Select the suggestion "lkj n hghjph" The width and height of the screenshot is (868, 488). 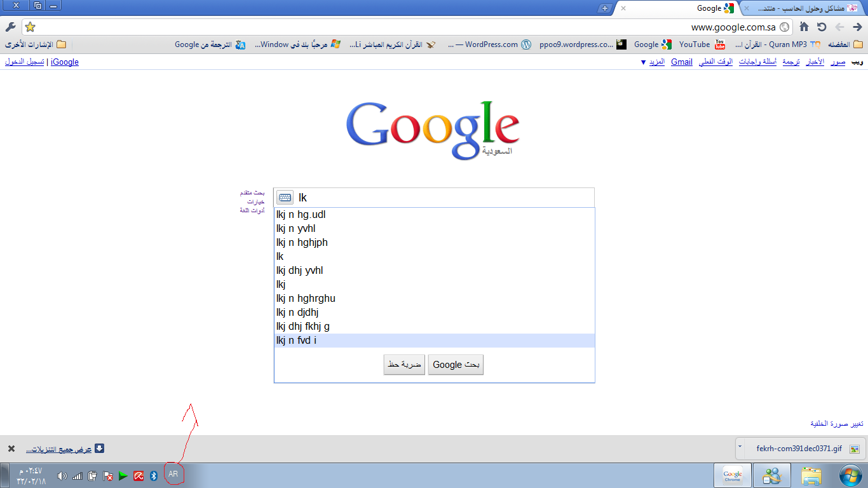(x=302, y=243)
